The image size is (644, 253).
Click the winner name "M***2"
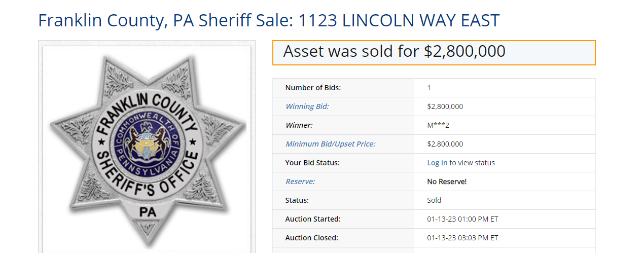(438, 125)
